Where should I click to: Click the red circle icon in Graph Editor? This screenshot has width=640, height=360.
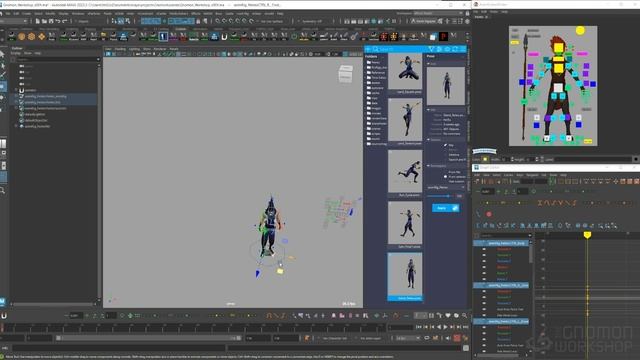489,214
